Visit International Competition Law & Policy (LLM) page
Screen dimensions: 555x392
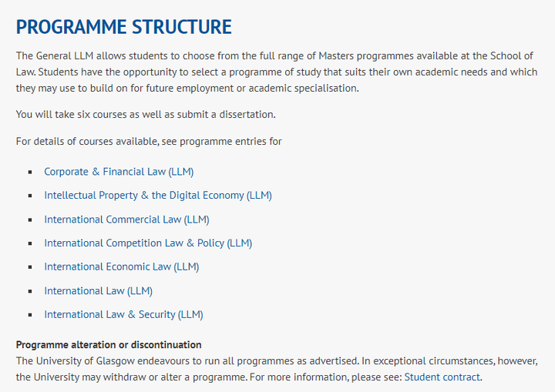tap(148, 243)
